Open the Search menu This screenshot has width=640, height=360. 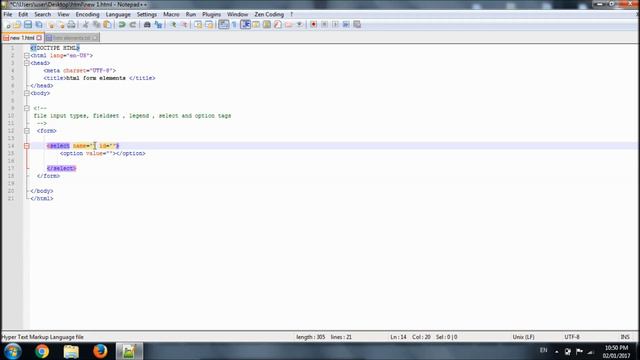42,14
